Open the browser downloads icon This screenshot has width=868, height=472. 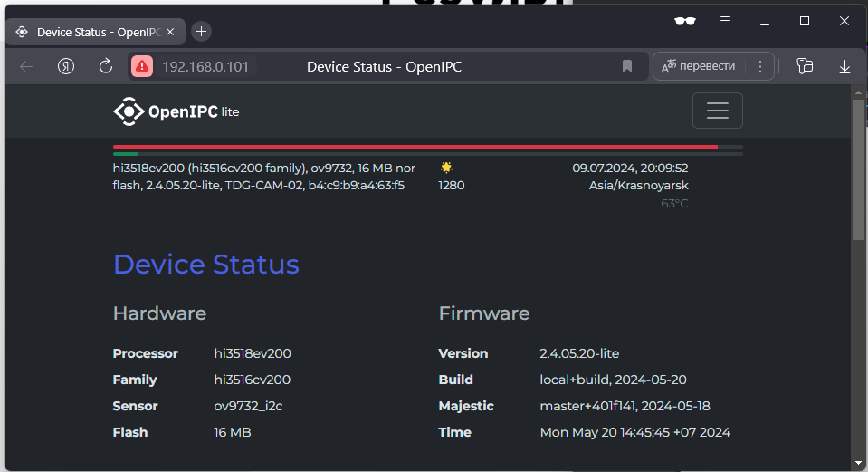844,66
